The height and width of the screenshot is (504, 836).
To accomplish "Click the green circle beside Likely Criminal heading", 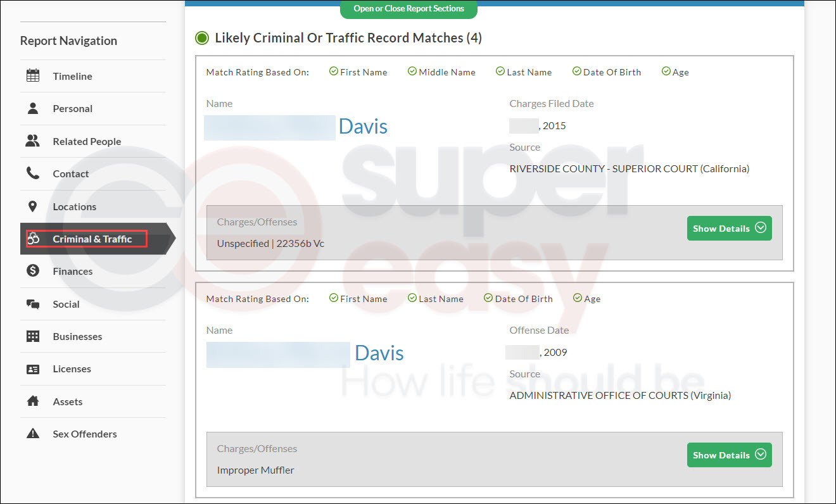I will tap(202, 38).
